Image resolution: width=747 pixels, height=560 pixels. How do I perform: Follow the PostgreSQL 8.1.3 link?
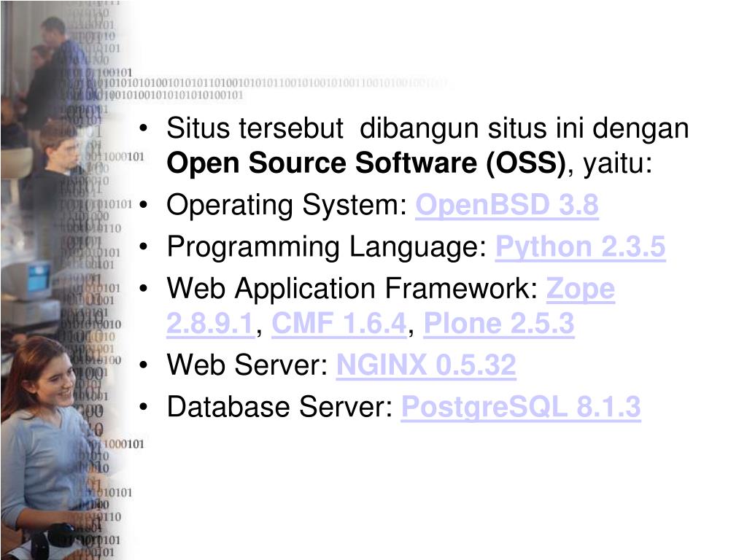tap(521, 408)
